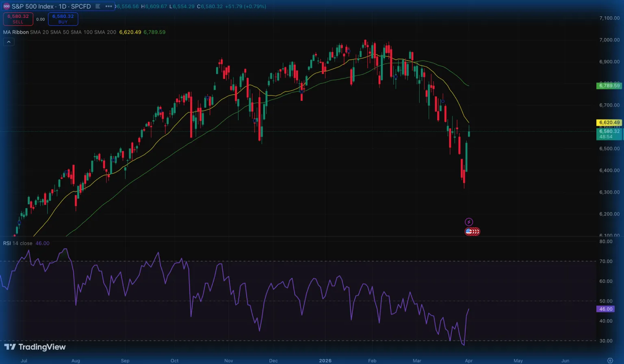Click the purple lightning bolt event icon
Screen dimensions: 624x364
coord(469,222)
